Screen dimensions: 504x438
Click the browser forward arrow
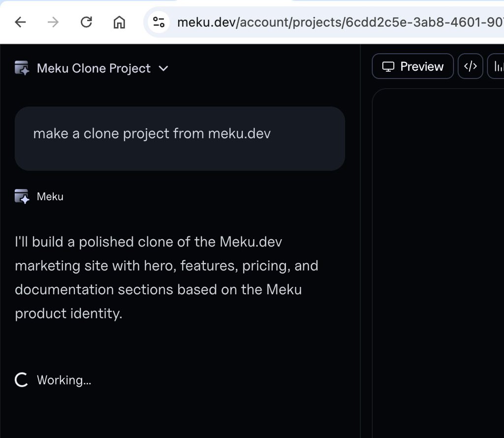[53, 22]
